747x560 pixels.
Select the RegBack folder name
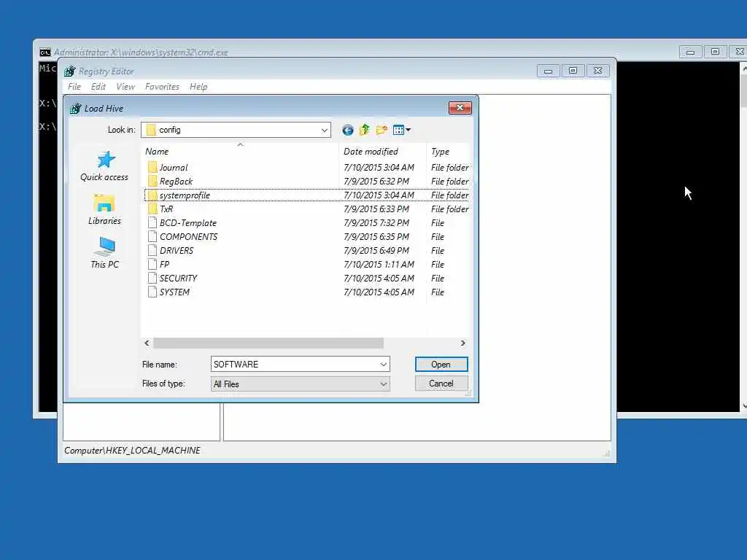coord(176,182)
